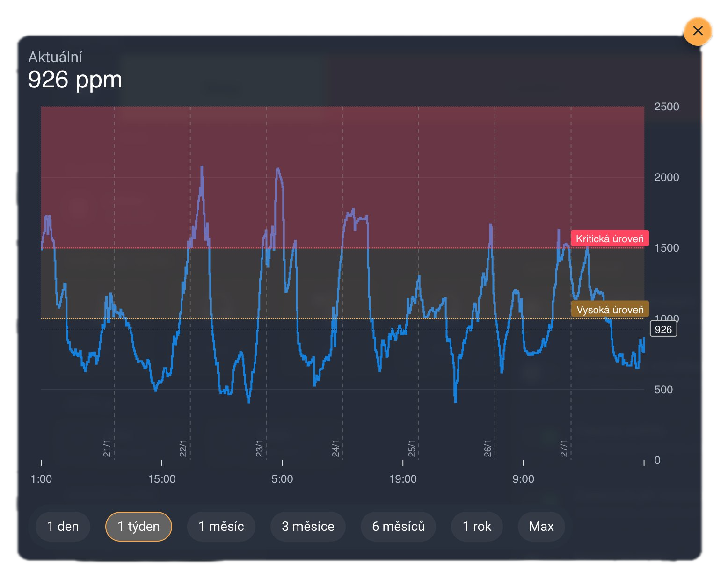
Task: Pick the 25/1 date marker
Action: click(x=412, y=448)
